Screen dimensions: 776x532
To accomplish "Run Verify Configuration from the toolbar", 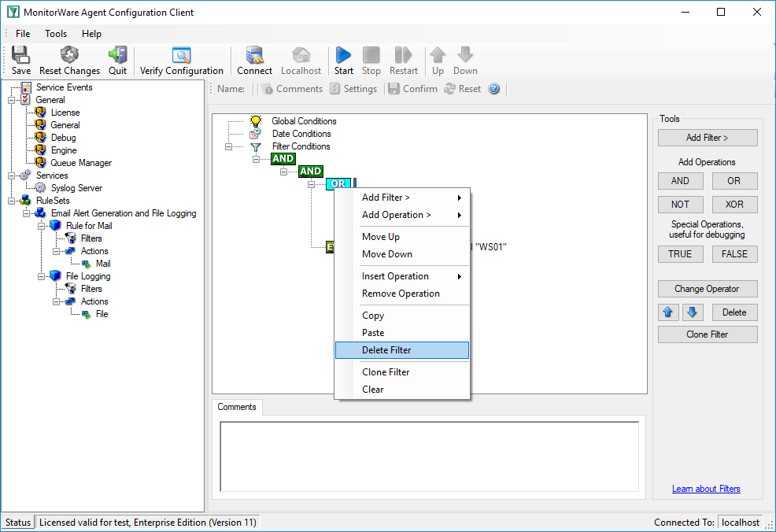I will pyautogui.click(x=182, y=61).
